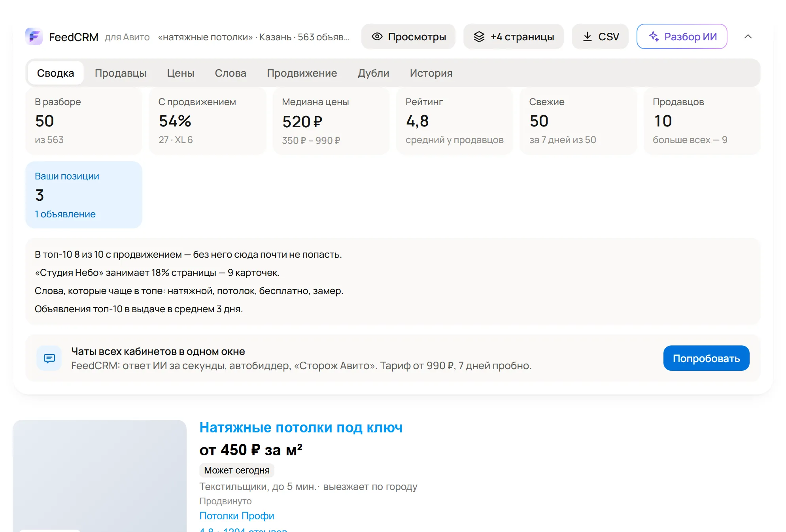Toggle the Просмотры eye button
The height and width of the screenshot is (532, 786).
click(408, 37)
